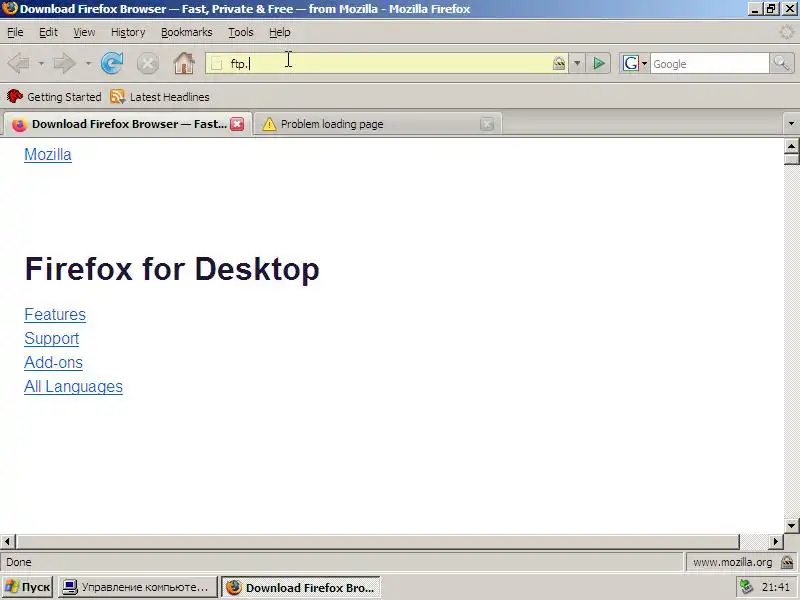
Task: Click the page icon in address bar
Action: coord(217,64)
